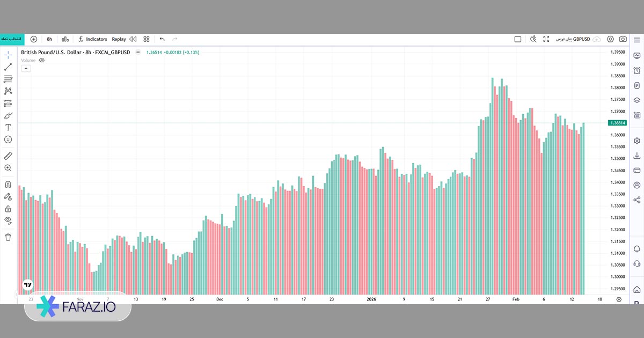
Task: Toggle lock all drawings padlock
Action: point(8,209)
